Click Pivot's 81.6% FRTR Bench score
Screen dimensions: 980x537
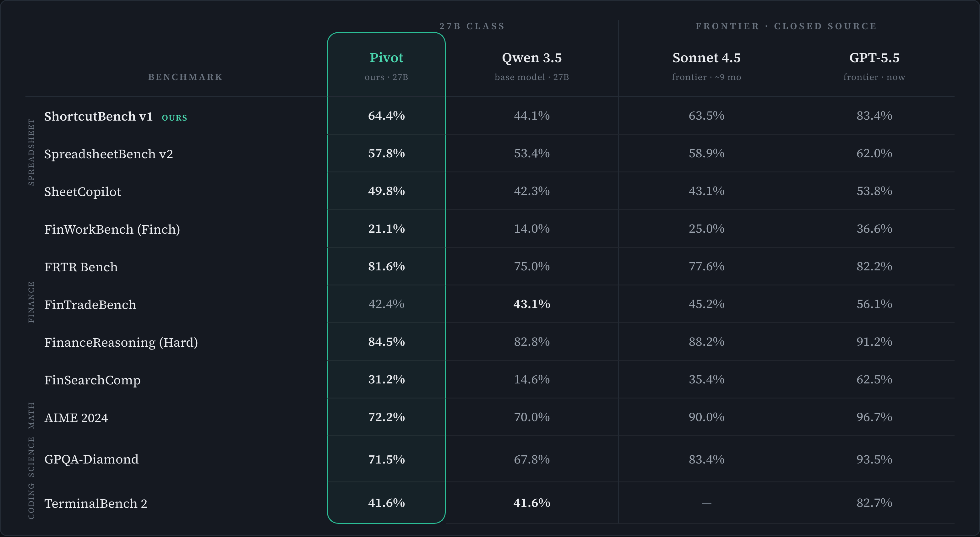click(x=386, y=266)
